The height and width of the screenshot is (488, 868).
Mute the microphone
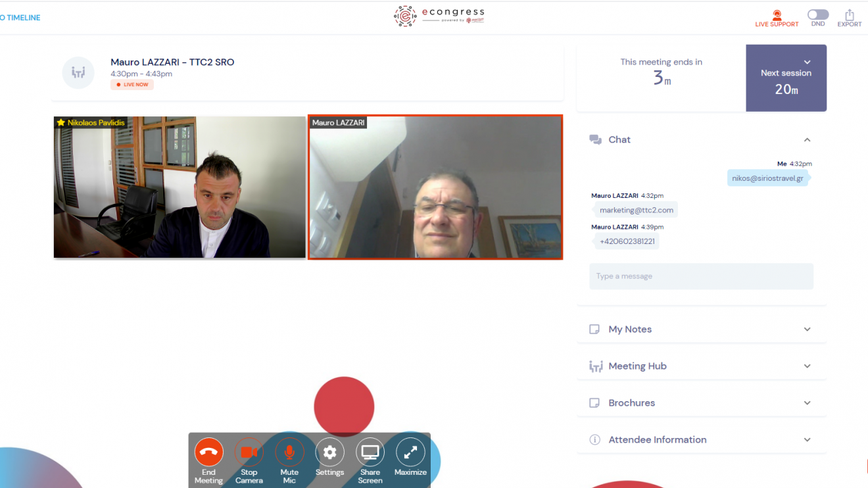tap(289, 452)
